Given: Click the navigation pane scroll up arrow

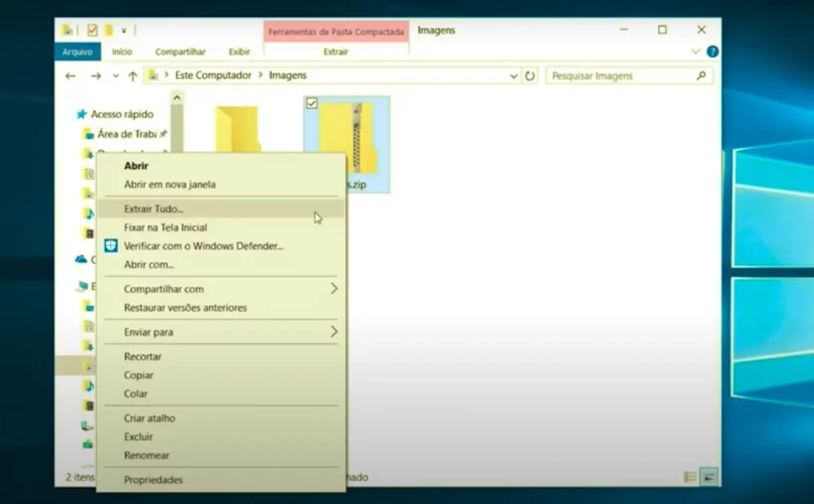Looking at the screenshot, I should coord(177,98).
